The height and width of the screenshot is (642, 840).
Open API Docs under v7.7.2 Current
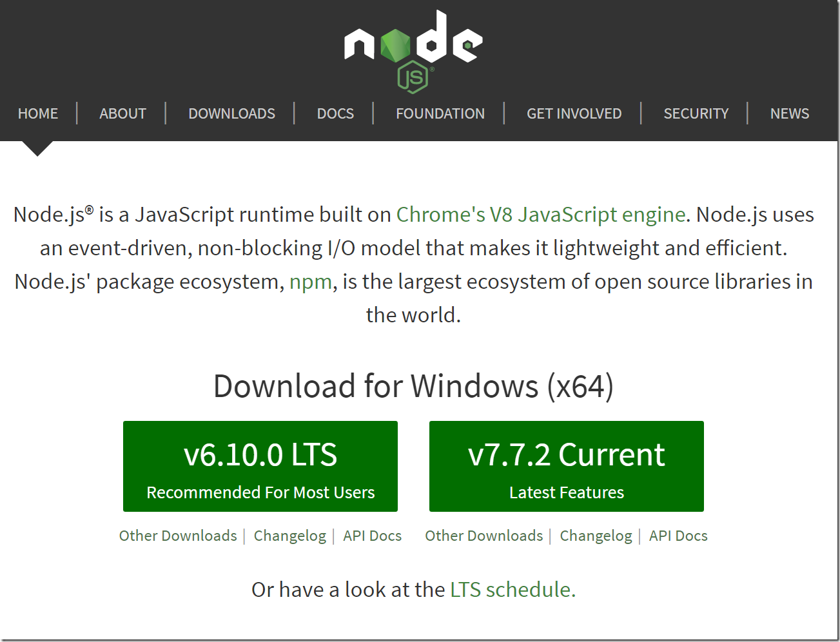pos(678,536)
